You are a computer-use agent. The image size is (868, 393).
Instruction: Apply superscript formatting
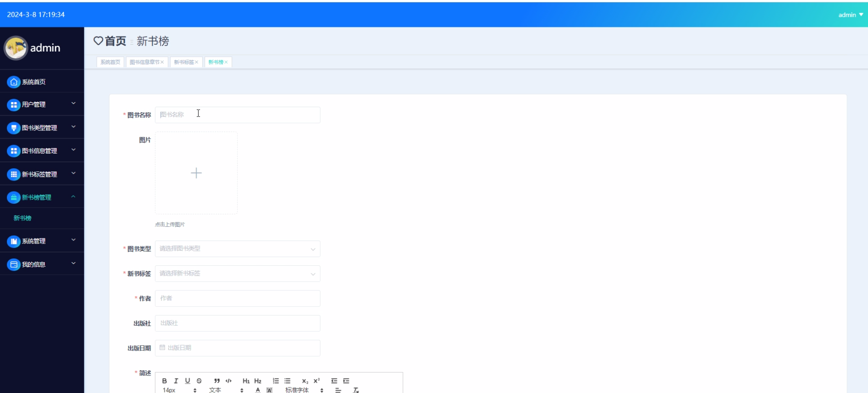[317, 381]
